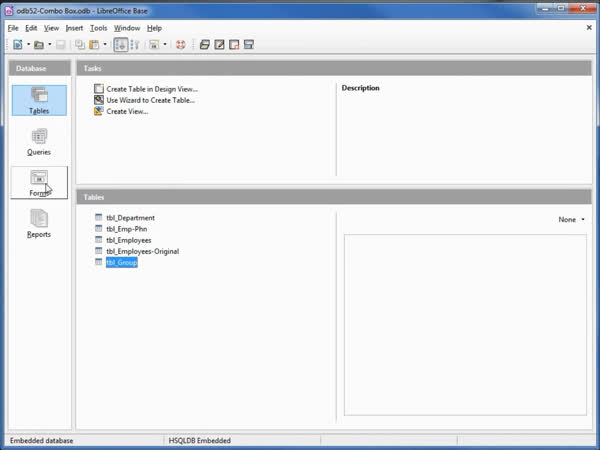Viewport: 600px width, 450px height.
Task: Select Tables in the Database pane
Action: point(39,100)
